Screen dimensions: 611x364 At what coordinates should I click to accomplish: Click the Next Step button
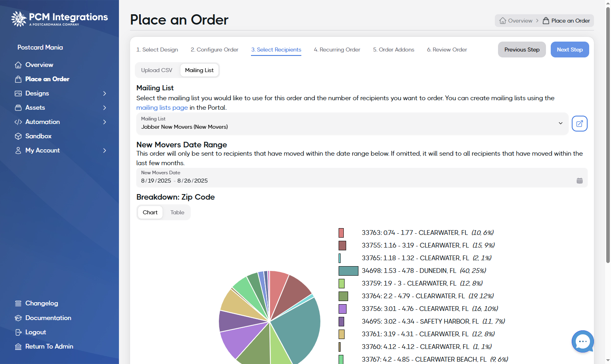570,50
